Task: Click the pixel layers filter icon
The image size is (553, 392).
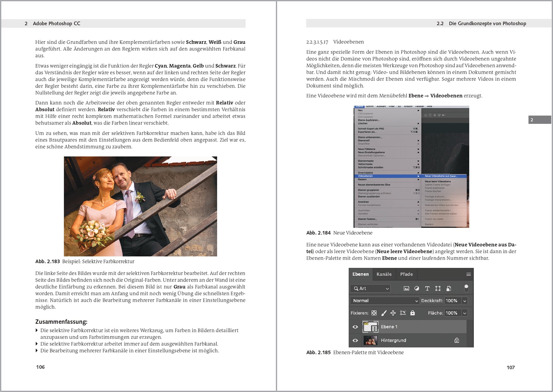Action: point(407,289)
